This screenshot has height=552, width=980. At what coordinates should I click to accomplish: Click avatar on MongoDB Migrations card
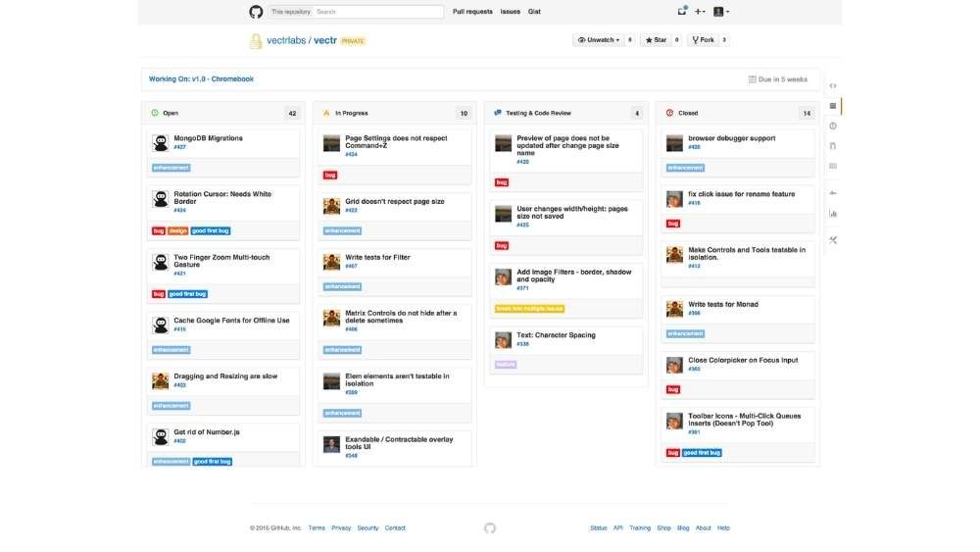(161, 143)
